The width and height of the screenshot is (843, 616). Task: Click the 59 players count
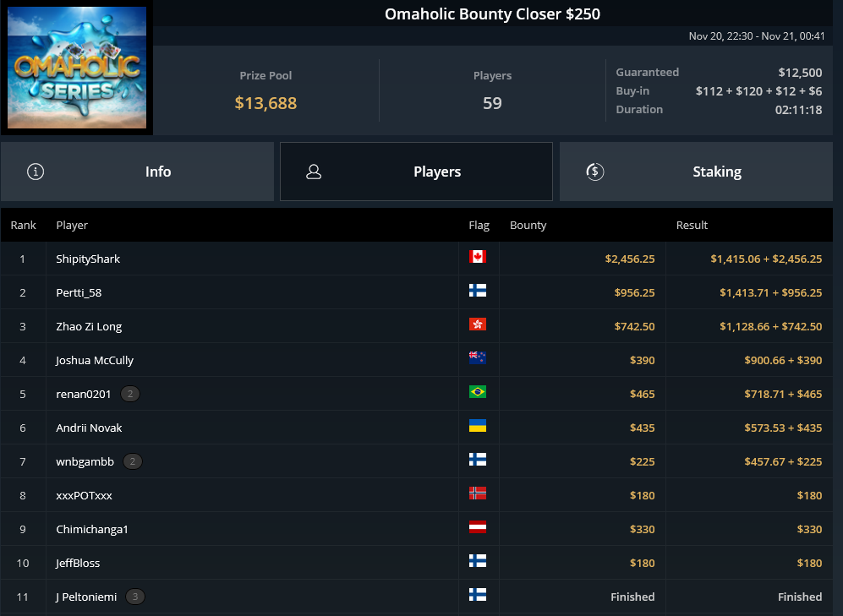(x=492, y=103)
